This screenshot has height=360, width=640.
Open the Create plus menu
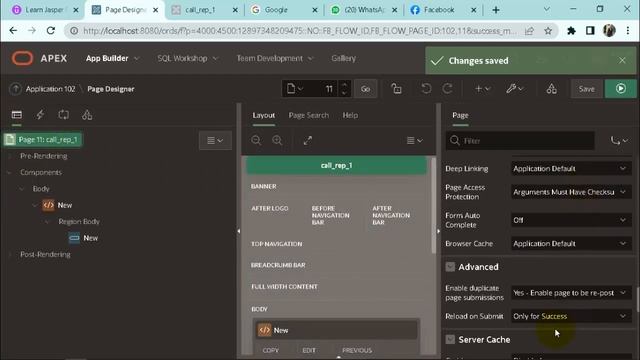482,89
